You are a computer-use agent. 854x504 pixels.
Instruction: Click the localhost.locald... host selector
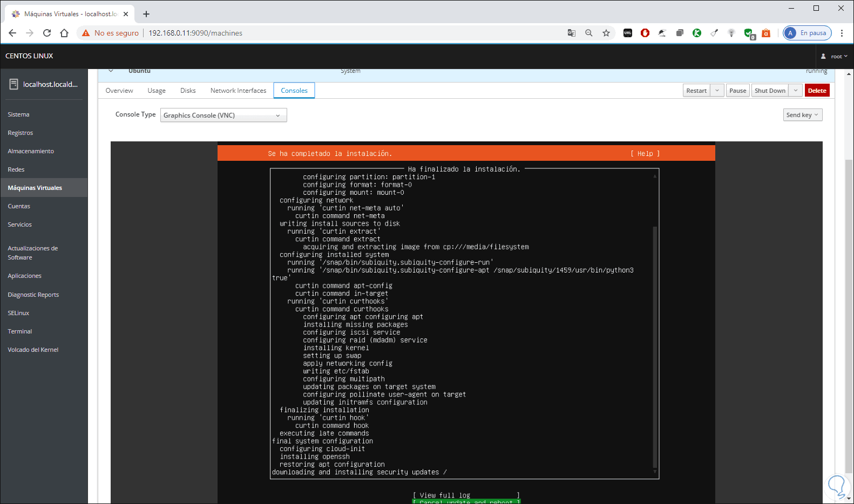click(x=44, y=84)
